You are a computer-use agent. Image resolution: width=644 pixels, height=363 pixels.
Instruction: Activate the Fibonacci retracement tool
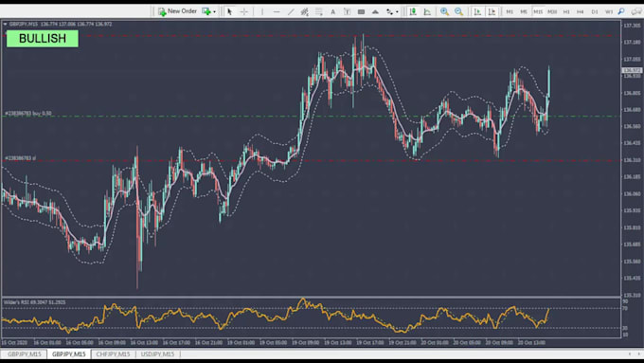319,12
